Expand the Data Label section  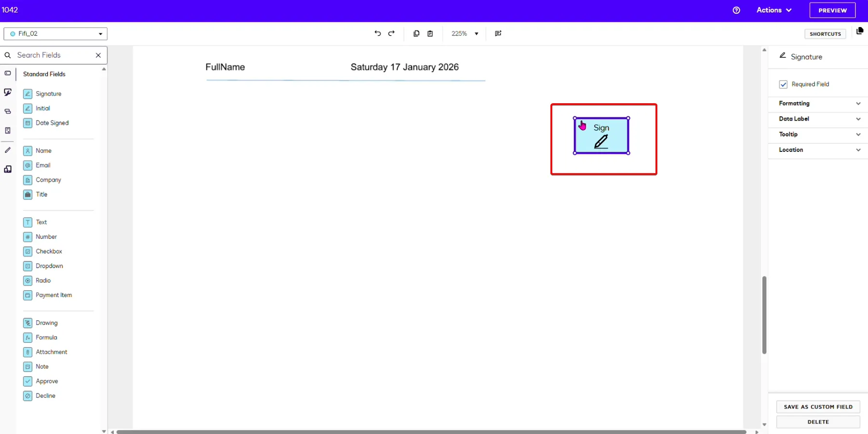818,119
